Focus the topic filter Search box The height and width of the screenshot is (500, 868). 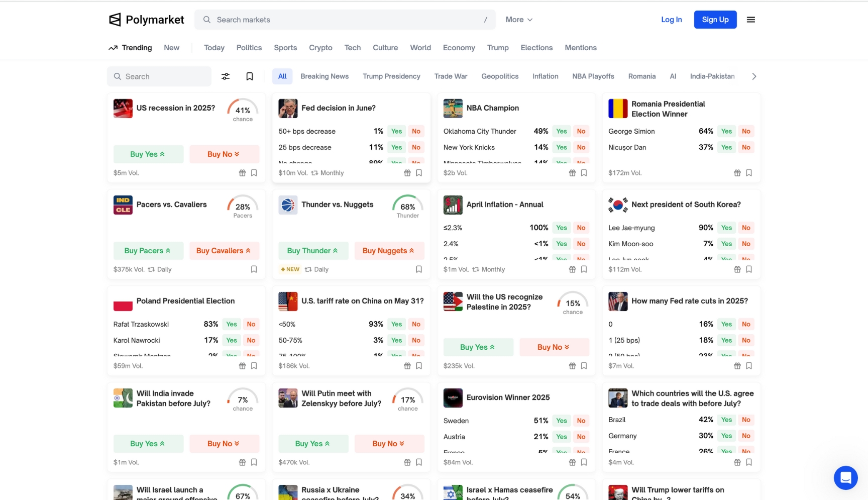tap(159, 76)
